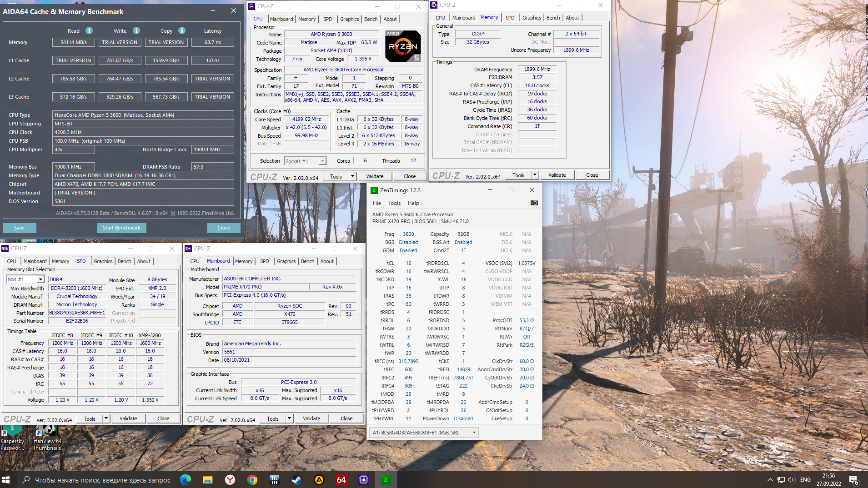
Task: Switch to CPU-Z via its taskbar icon
Action: (363, 479)
